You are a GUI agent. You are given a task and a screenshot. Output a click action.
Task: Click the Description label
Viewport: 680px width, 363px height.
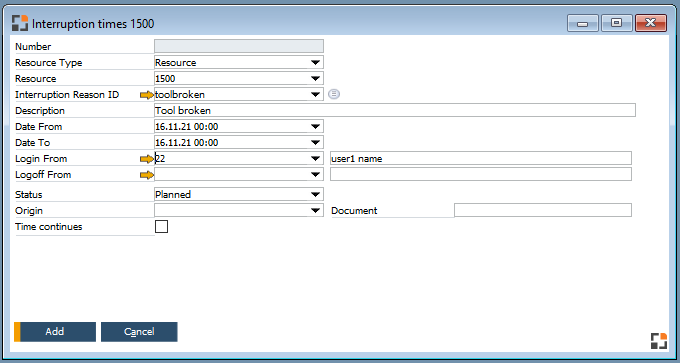tap(40, 111)
